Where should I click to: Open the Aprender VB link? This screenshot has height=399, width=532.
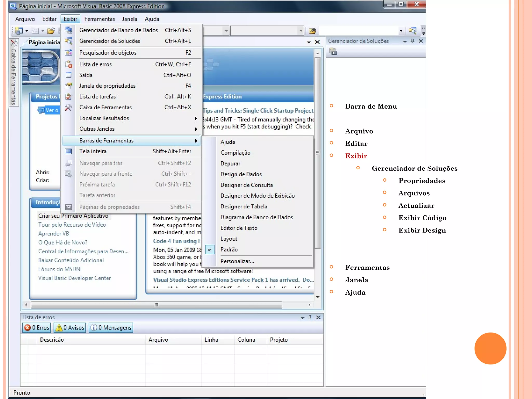[54, 234]
